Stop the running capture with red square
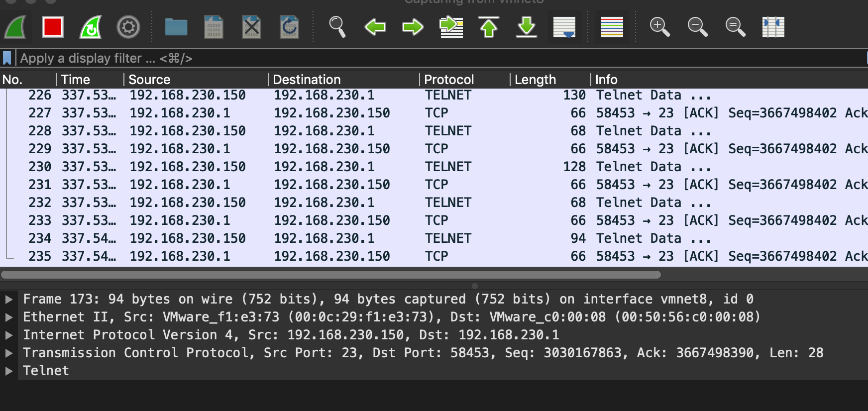 53,27
